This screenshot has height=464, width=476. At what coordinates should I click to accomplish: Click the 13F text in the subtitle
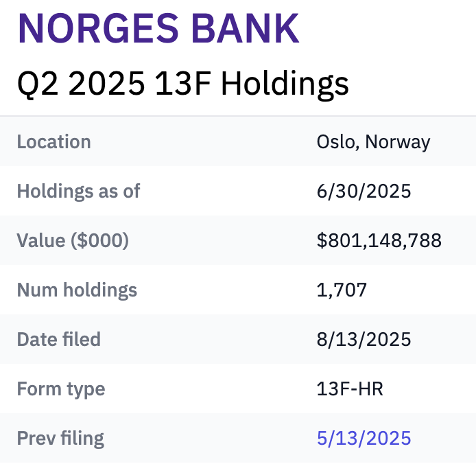pyautogui.click(x=182, y=83)
